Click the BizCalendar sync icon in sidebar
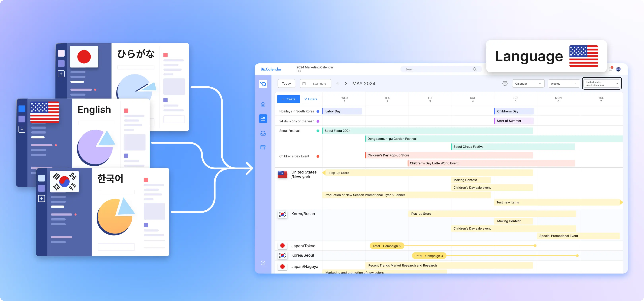This screenshot has width=644, height=301. (x=263, y=84)
